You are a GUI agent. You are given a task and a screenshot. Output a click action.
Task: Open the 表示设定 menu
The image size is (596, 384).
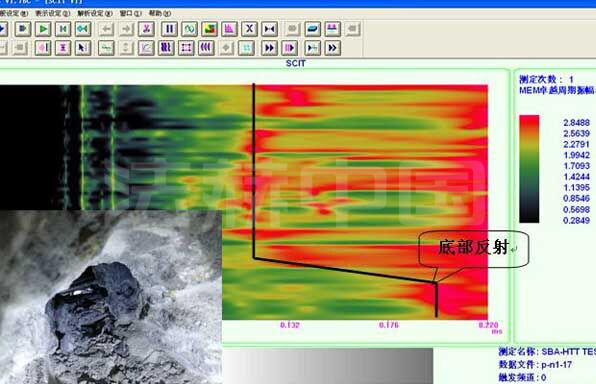pyautogui.click(x=53, y=13)
